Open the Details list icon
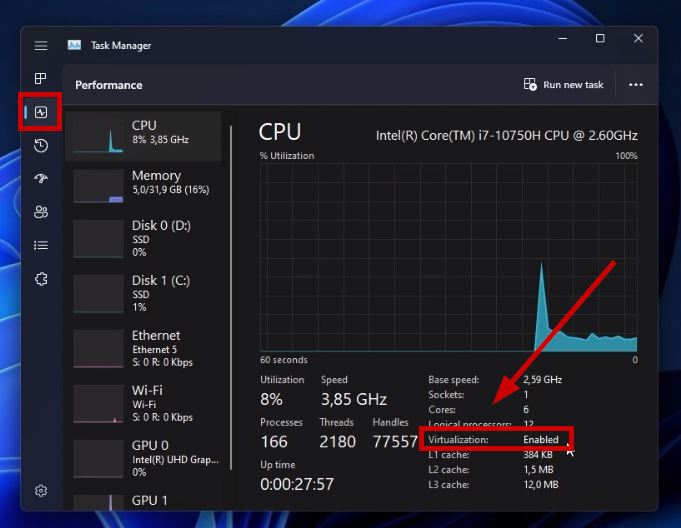The height and width of the screenshot is (528, 681). [41, 245]
